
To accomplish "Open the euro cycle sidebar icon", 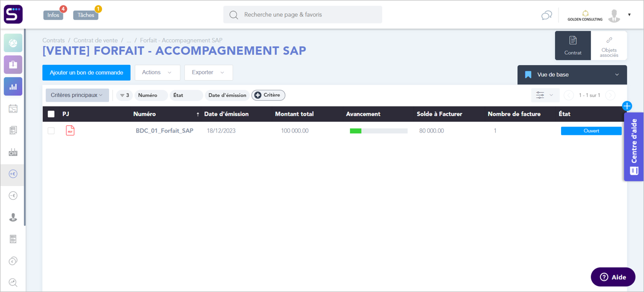I will click(x=13, y=261).
